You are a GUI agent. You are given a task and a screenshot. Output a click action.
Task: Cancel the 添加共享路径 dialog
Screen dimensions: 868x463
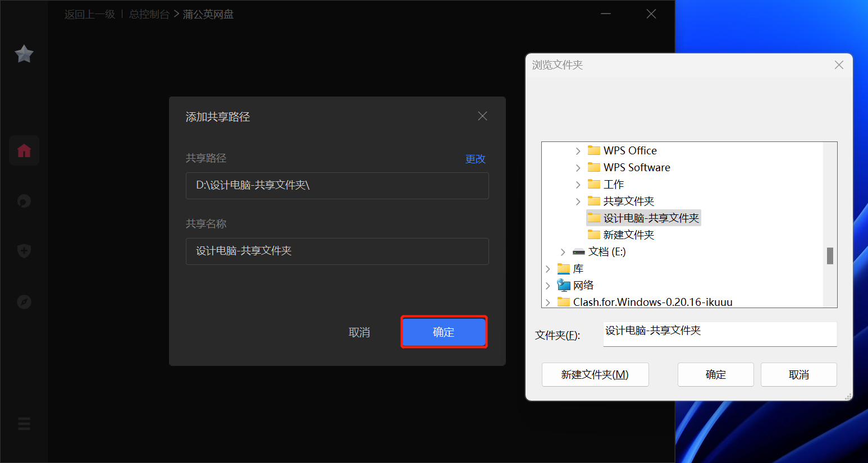click(359, 332)
